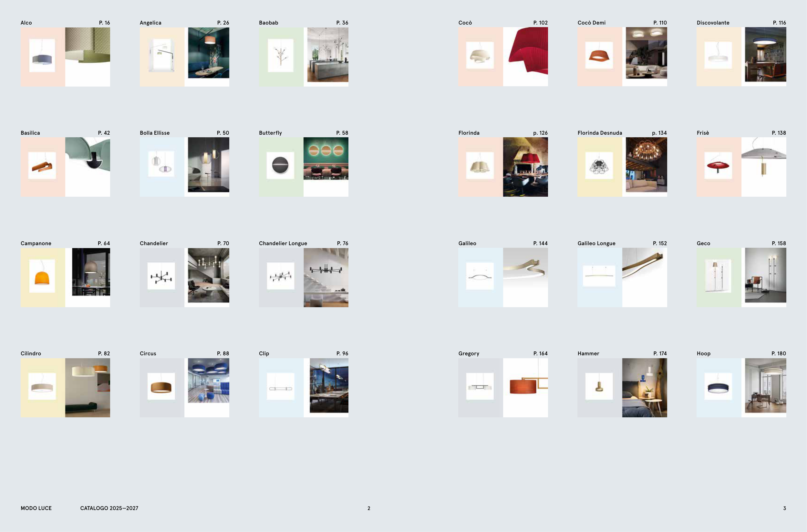Select the Geco floor lamp room photo
The image size is (807, 532).
(x=765, y=275)
